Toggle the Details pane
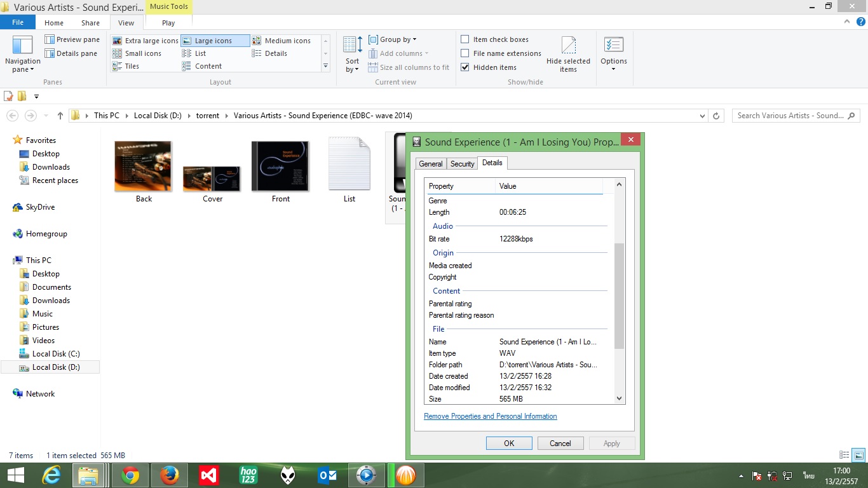868x488 pixels. [71, 53]
